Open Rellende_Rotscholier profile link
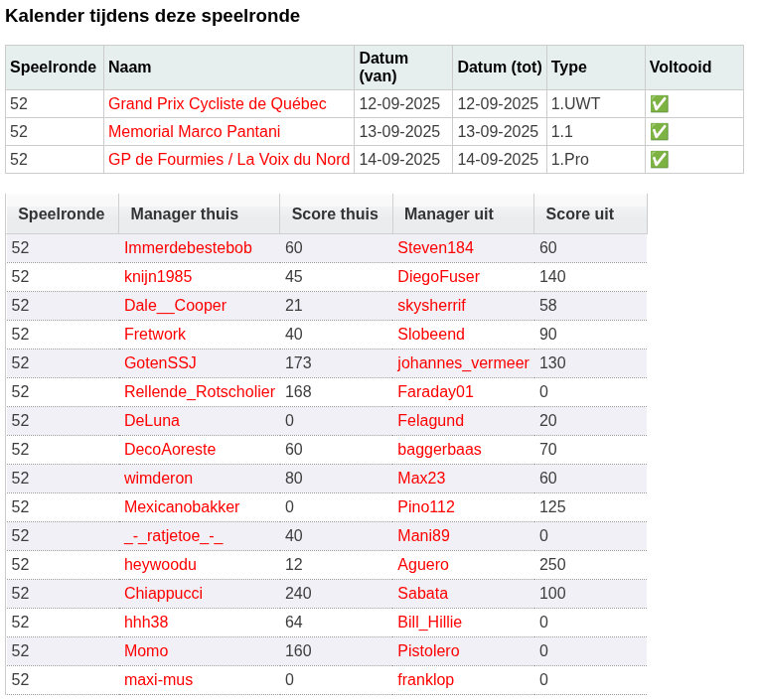 point(200,392)
